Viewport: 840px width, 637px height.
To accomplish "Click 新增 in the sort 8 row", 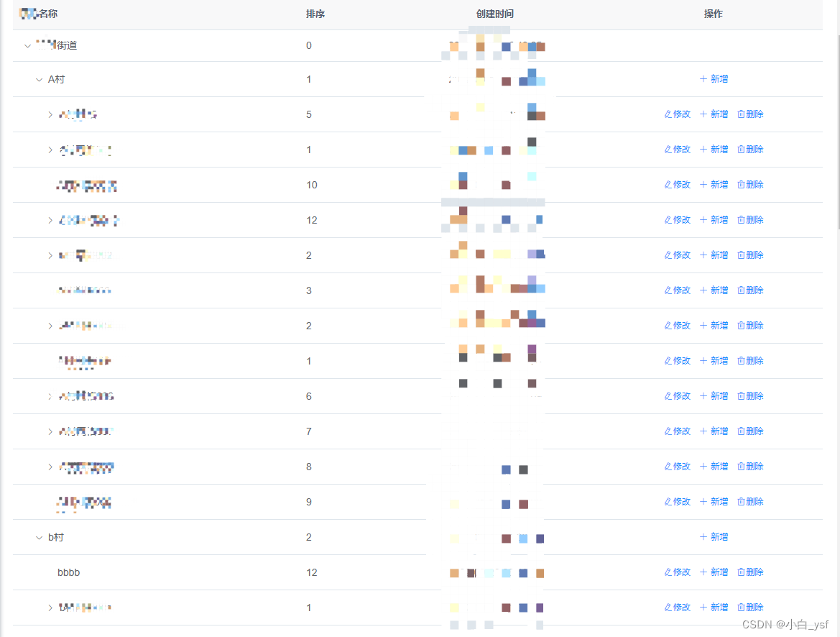I will (714, 467).
